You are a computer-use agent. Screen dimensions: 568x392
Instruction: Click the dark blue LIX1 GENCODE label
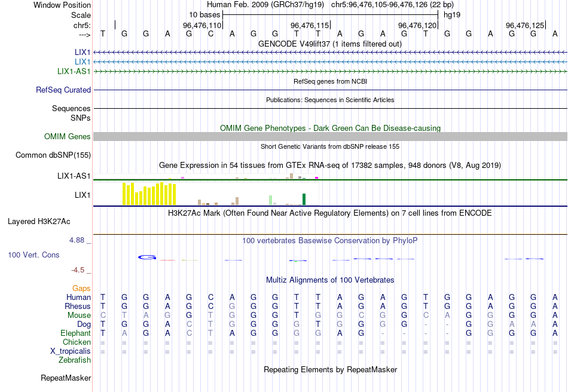83,52
